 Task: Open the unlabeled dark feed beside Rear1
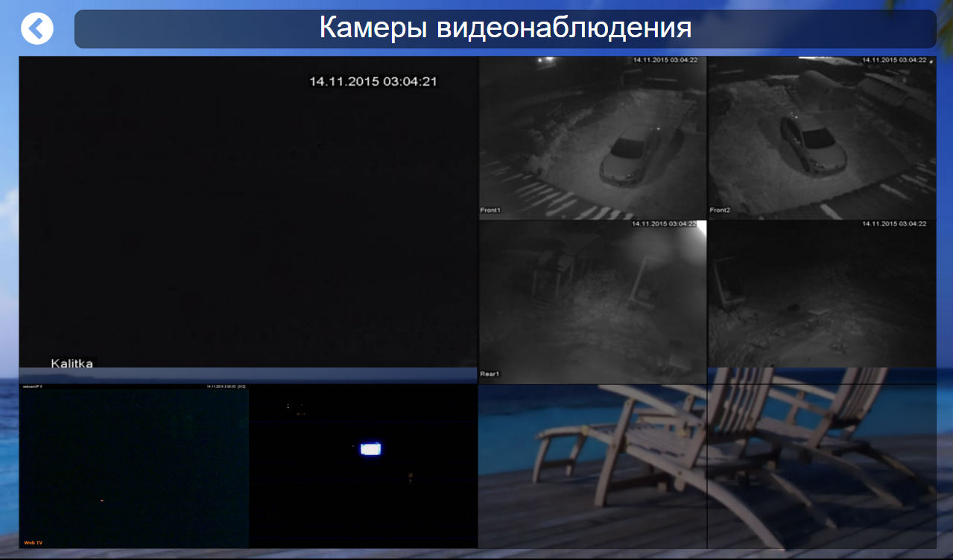point(822,294)
